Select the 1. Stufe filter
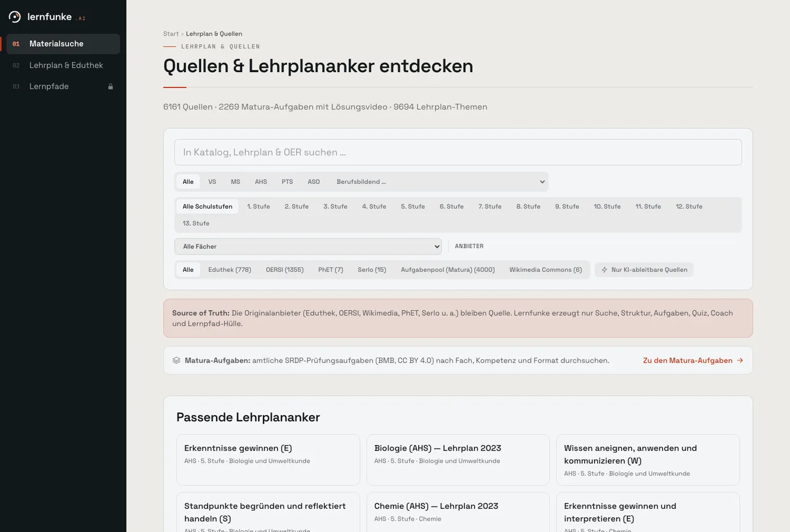Viewport: 790px width, 532px height. [258, 206]
